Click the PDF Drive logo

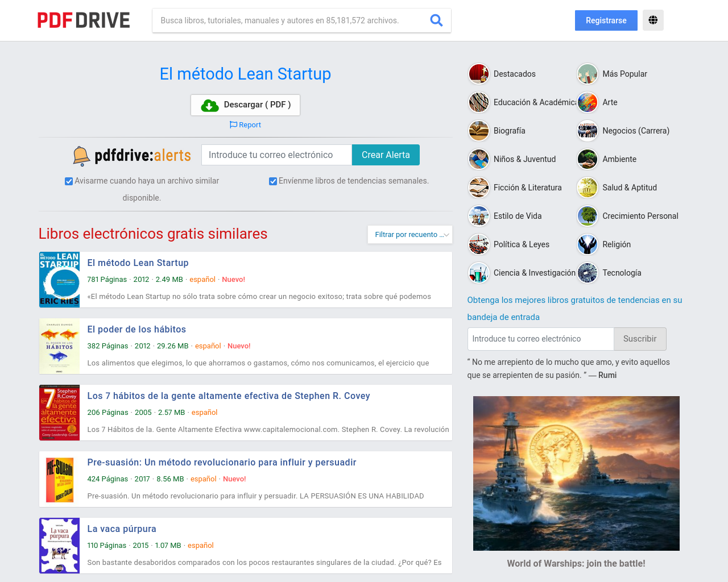tap(84, 20)
